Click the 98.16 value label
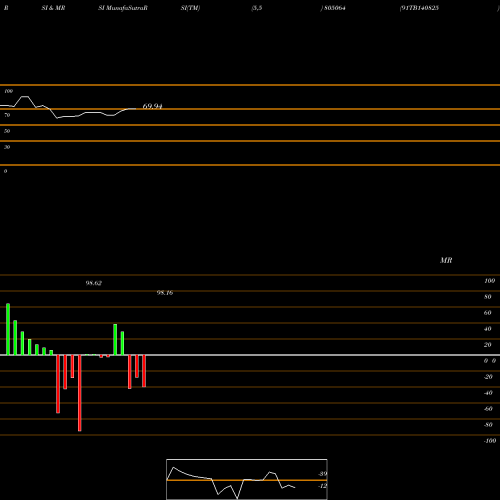Image resolution: width=500 pixels, height=500 pixels. [x=165, y=293]
